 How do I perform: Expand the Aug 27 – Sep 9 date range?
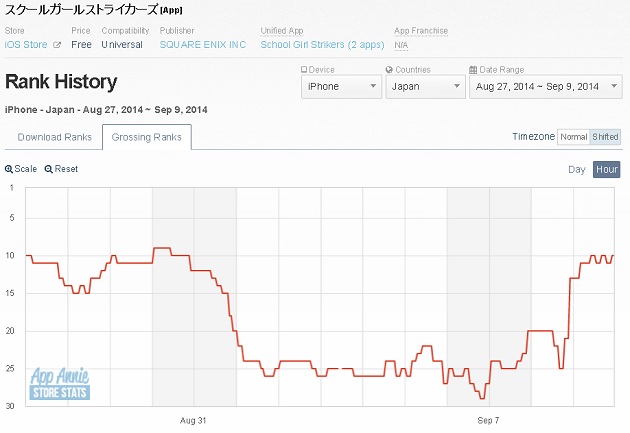coord(546,87)
